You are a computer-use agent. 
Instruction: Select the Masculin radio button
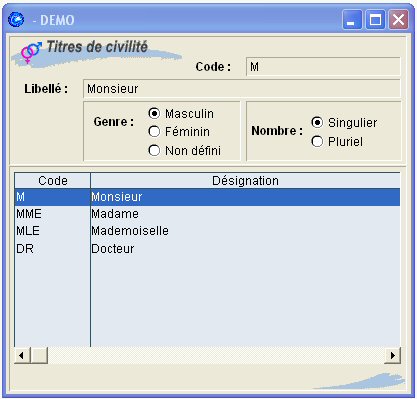click(154, 113)
